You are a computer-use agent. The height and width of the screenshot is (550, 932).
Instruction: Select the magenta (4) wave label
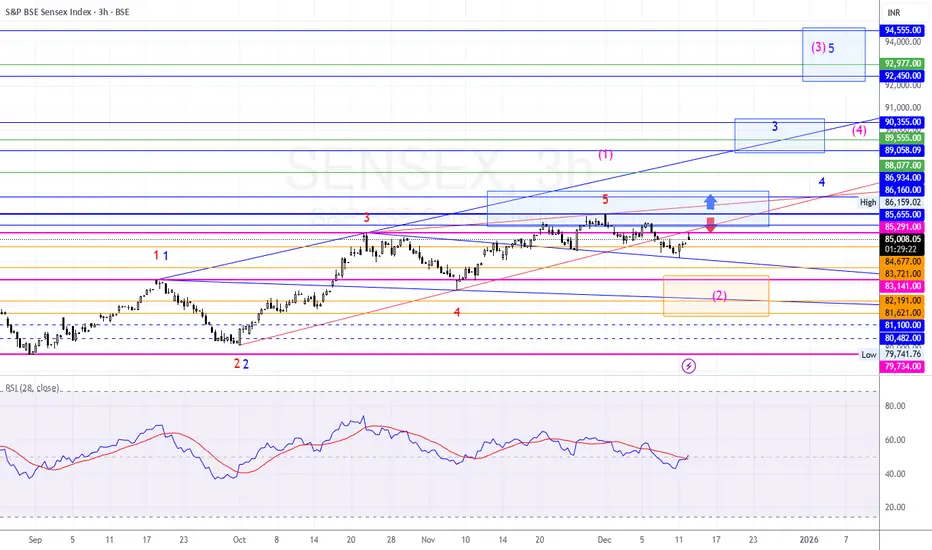[859, 130]
